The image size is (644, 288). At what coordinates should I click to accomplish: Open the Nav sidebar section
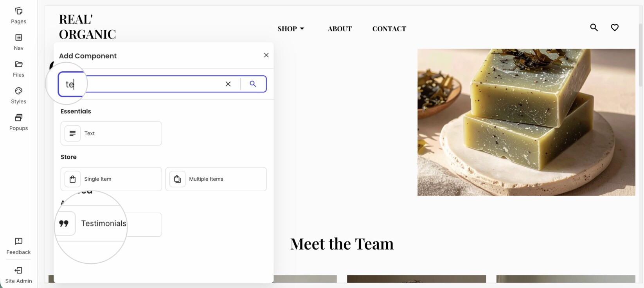[x=18, y=42]
